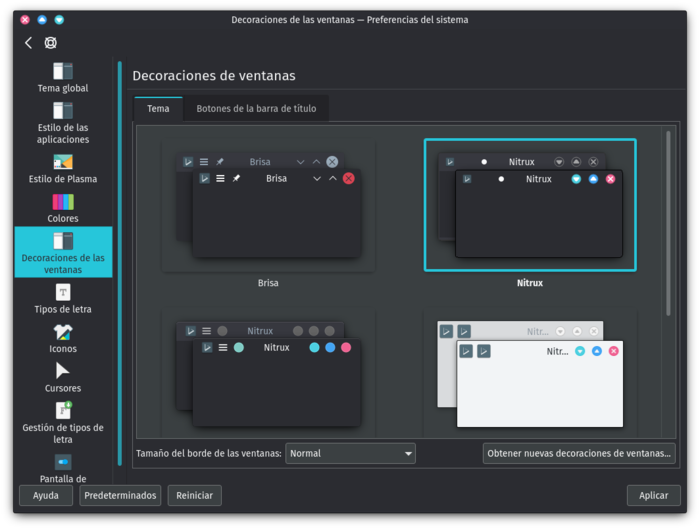Open the window border size dropdown
Viewport: 700px width, 529px height.
[350, 453]
